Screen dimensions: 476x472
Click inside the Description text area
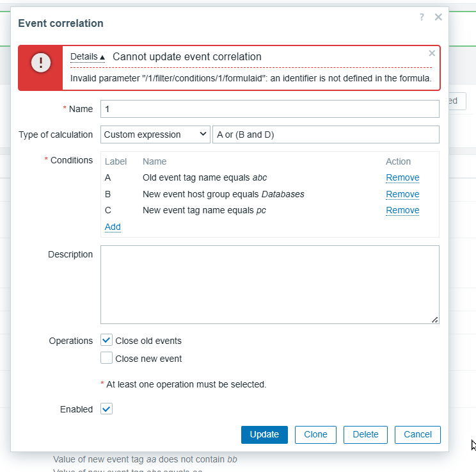point(269,284)
